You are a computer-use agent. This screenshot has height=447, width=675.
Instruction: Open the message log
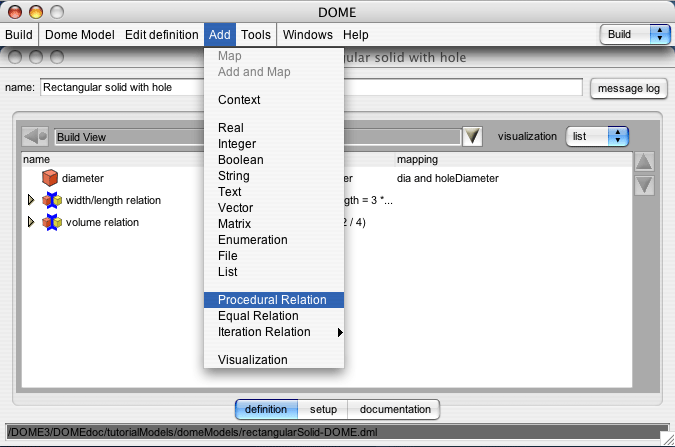pos(629,88)
